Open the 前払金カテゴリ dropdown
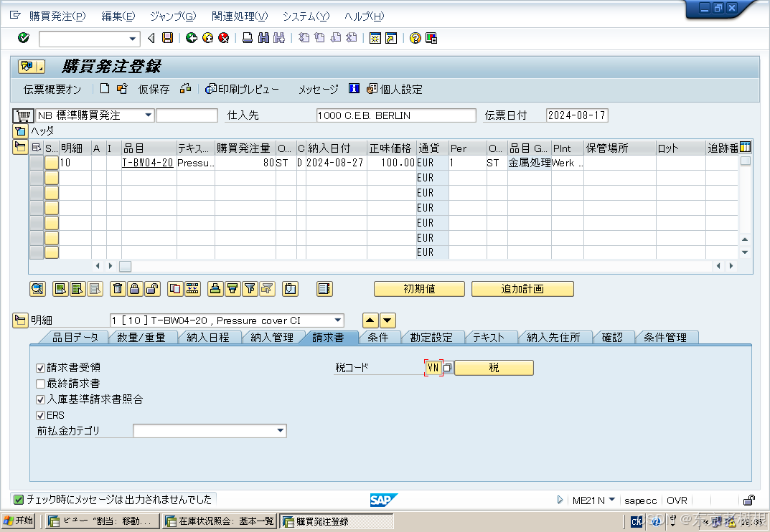 coord(281,431)
